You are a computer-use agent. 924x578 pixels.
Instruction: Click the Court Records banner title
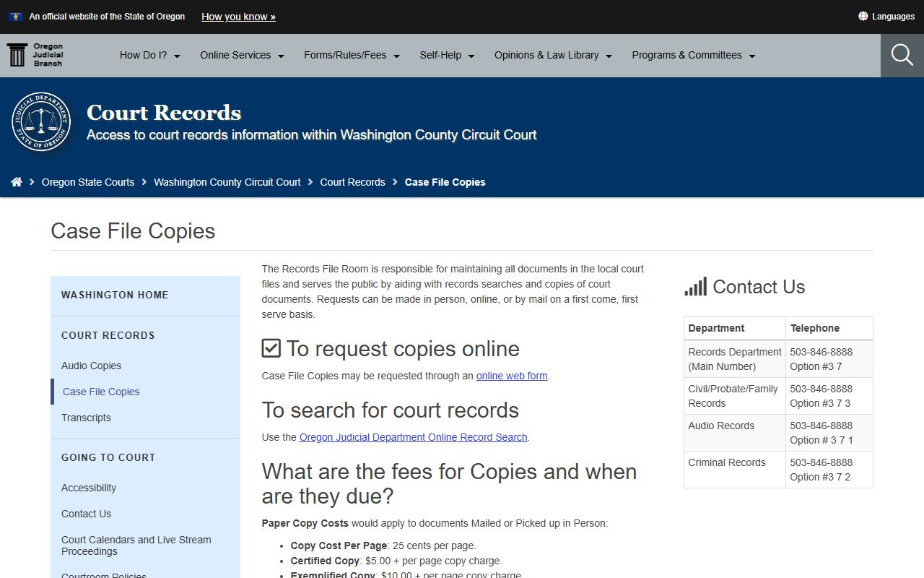[x=164, y=113]
